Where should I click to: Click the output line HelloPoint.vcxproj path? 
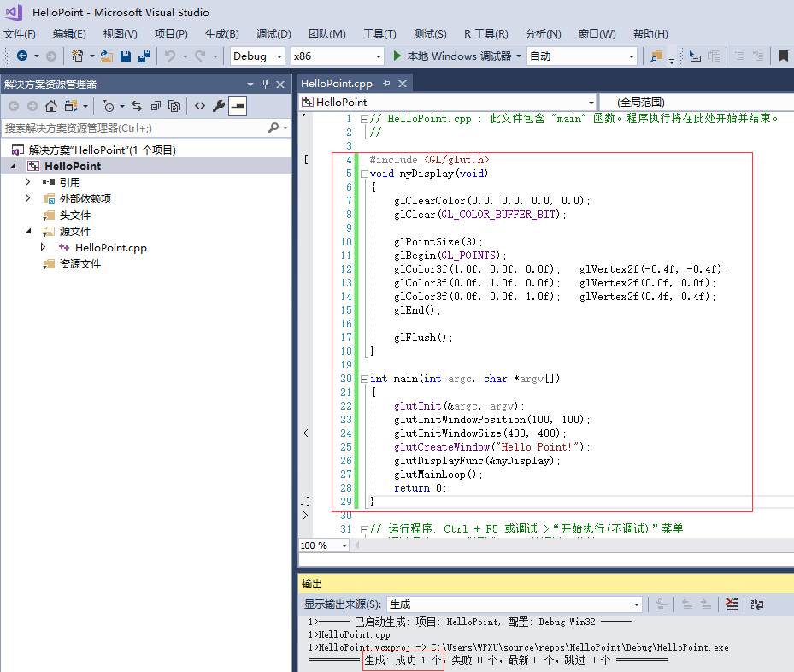pos(519,647)
